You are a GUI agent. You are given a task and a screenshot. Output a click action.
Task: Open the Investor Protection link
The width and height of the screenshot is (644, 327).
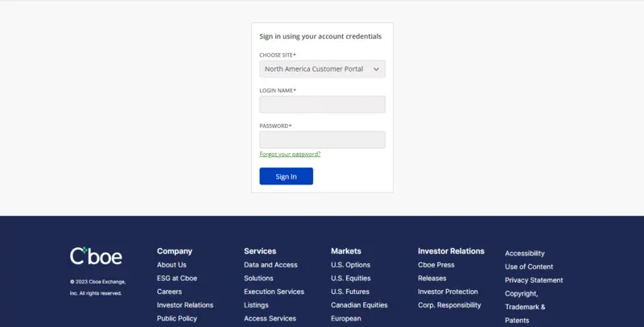click(x=448, y=292)
